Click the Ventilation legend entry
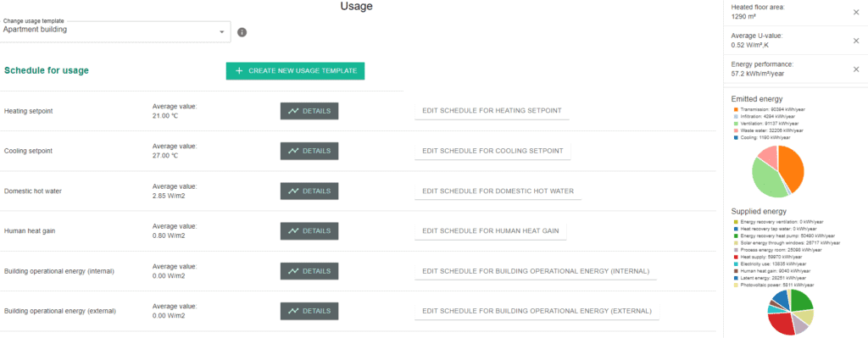The image size is (868, 338). click(x=765, y=124)
